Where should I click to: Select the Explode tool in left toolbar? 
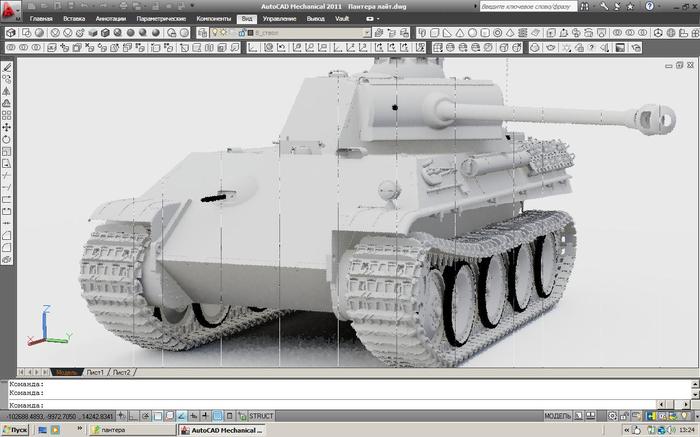pos(7,259)
